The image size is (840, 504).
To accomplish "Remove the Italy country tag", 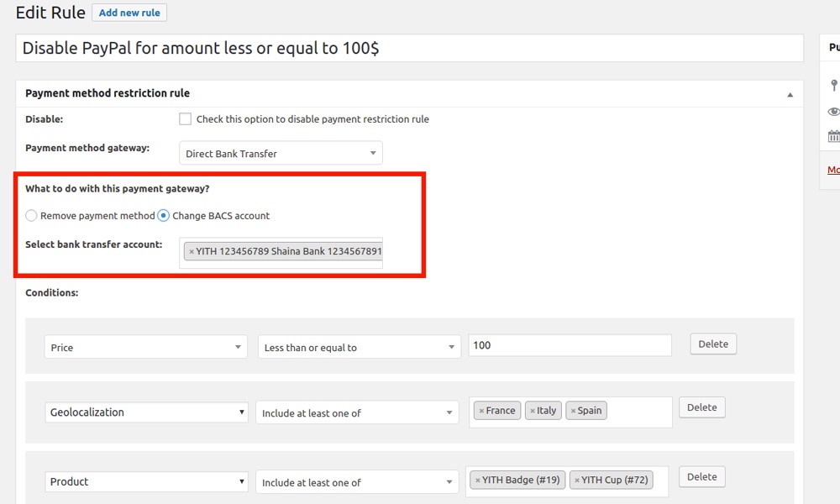I will (532, 411).
